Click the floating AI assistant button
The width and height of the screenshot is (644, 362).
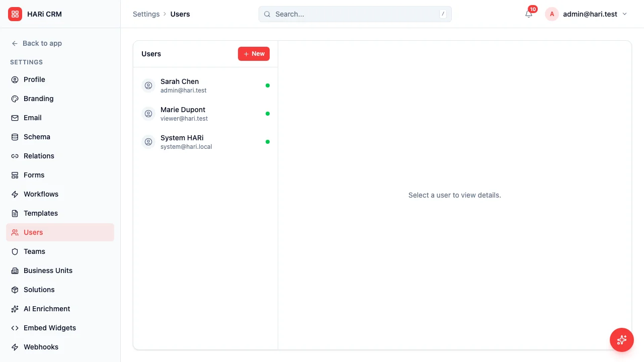point(621,340)
